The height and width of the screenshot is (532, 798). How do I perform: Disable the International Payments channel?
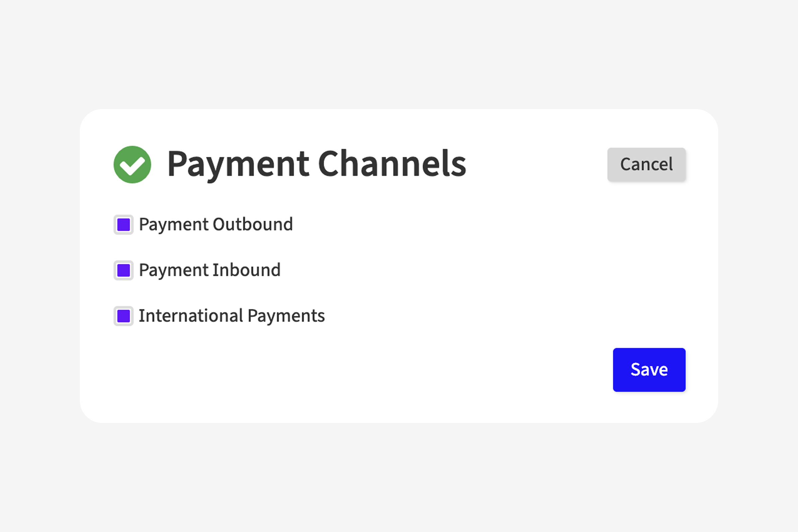click(x=123, y=316)
